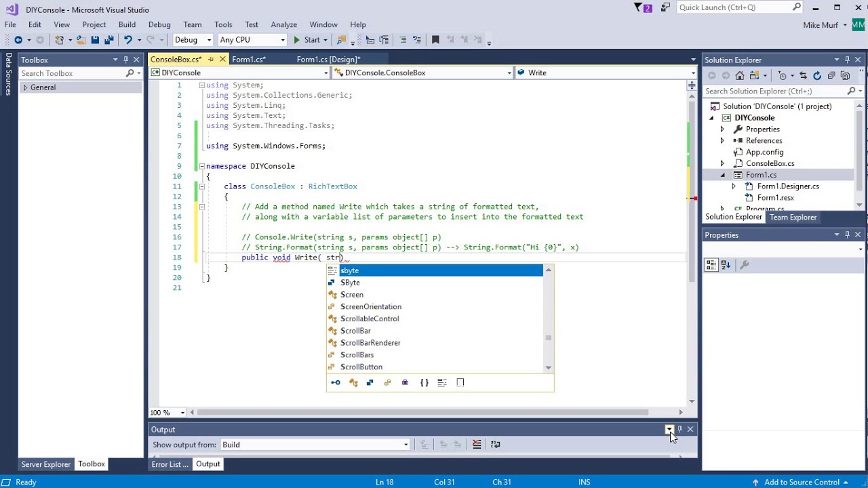Refresh Solution Explorer with the refresh icon

tap(817, 75)
